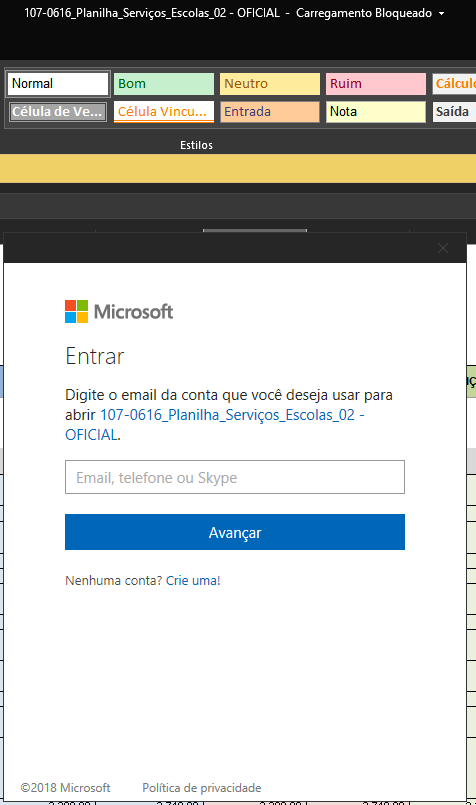Select the Saída cell style
The height and width of the screenshot is (805, 476).
click(454, 111)
